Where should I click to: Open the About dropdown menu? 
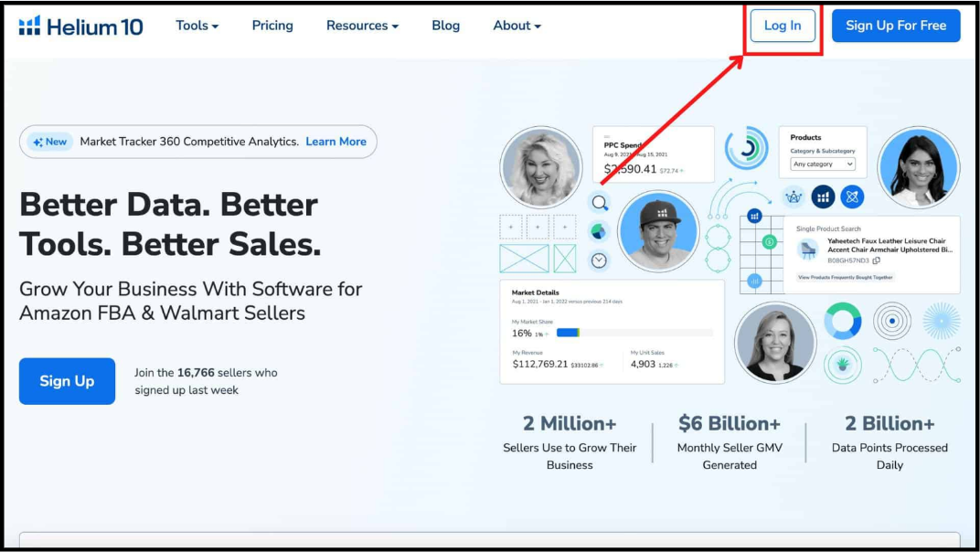tap(517, 26)
